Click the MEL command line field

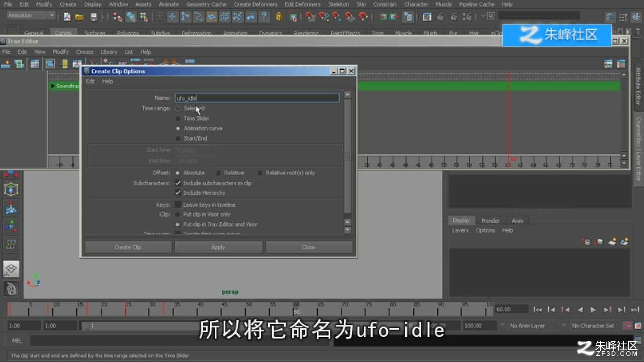coord(181,341)
